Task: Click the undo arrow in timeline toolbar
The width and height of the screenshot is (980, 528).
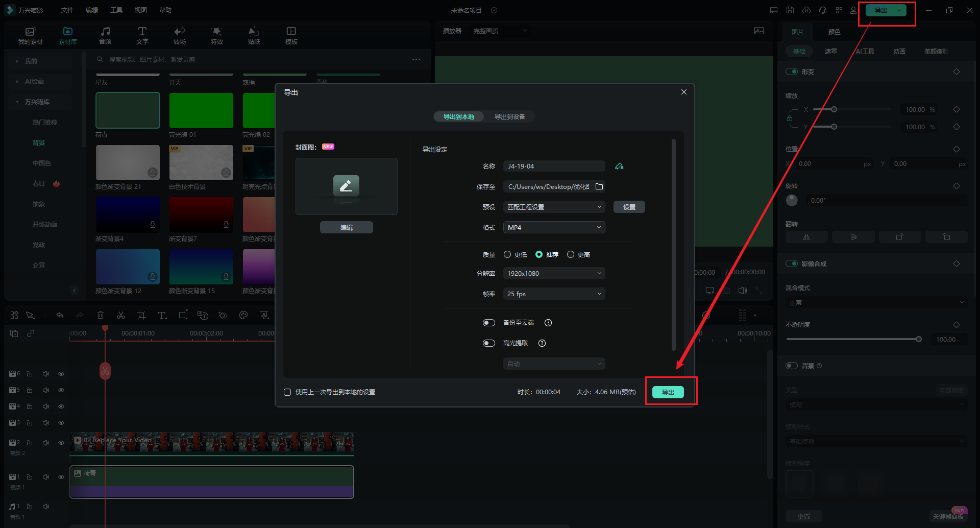Action: pyautogui.click(x=60, y=316)
